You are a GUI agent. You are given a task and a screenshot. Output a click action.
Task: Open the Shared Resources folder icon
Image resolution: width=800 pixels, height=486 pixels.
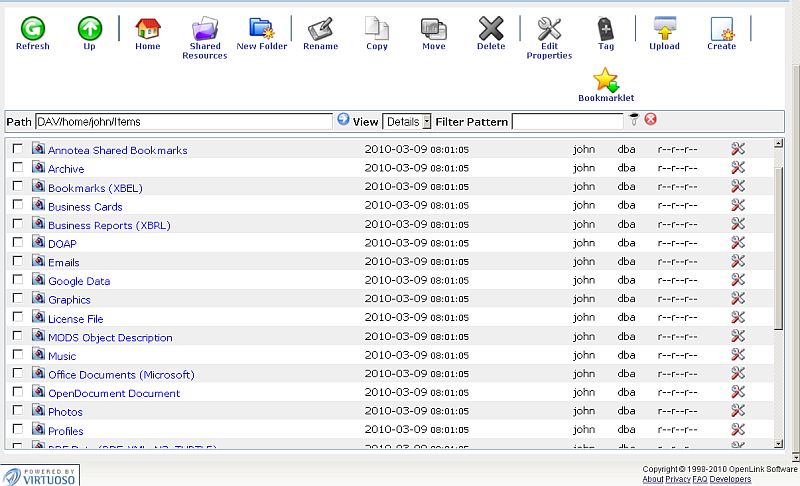point(204,29)
